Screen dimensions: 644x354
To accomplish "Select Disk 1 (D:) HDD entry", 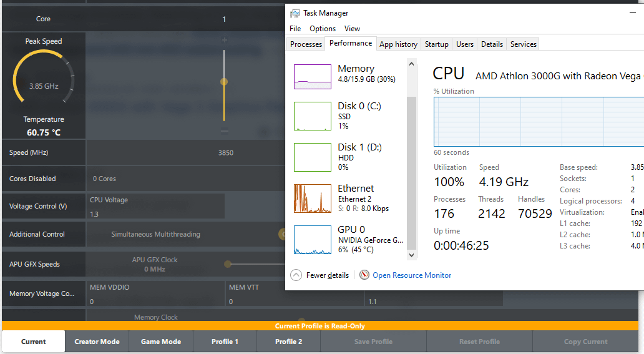I will tap(349, 157).
